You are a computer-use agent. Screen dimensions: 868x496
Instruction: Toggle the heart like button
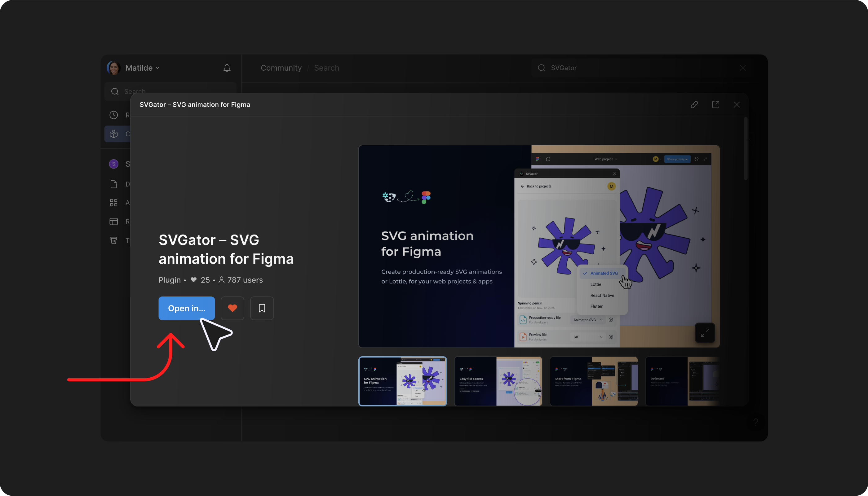coord(232,308)
